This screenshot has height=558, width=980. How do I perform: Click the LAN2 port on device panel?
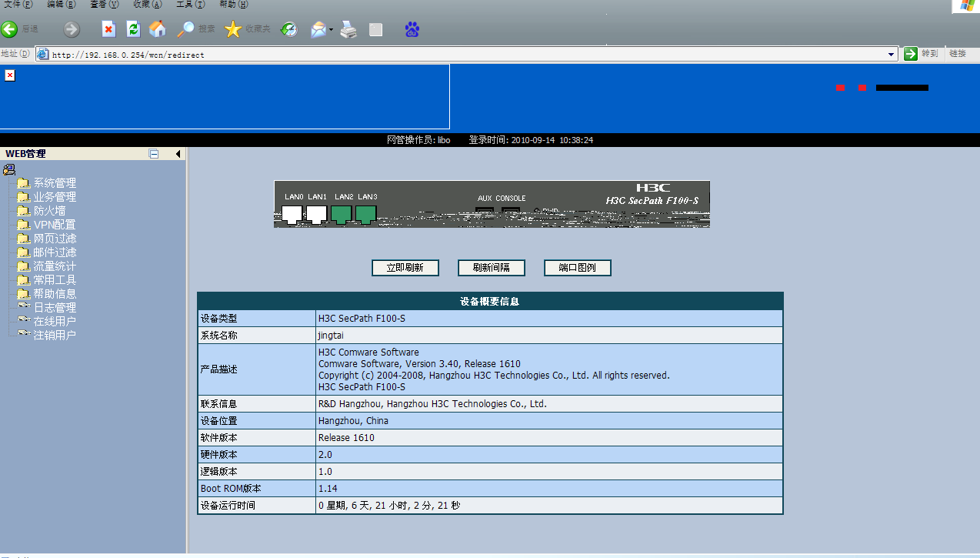tap(341, 213)
